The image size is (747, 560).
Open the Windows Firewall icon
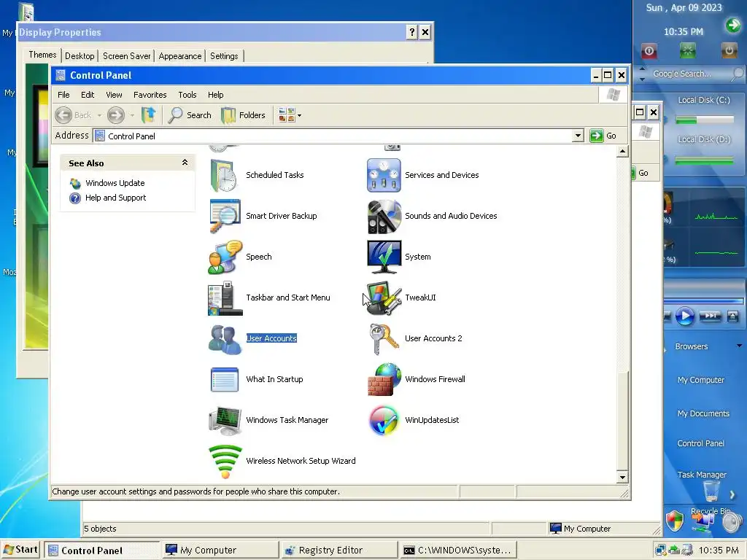click(x=384, y=379)
